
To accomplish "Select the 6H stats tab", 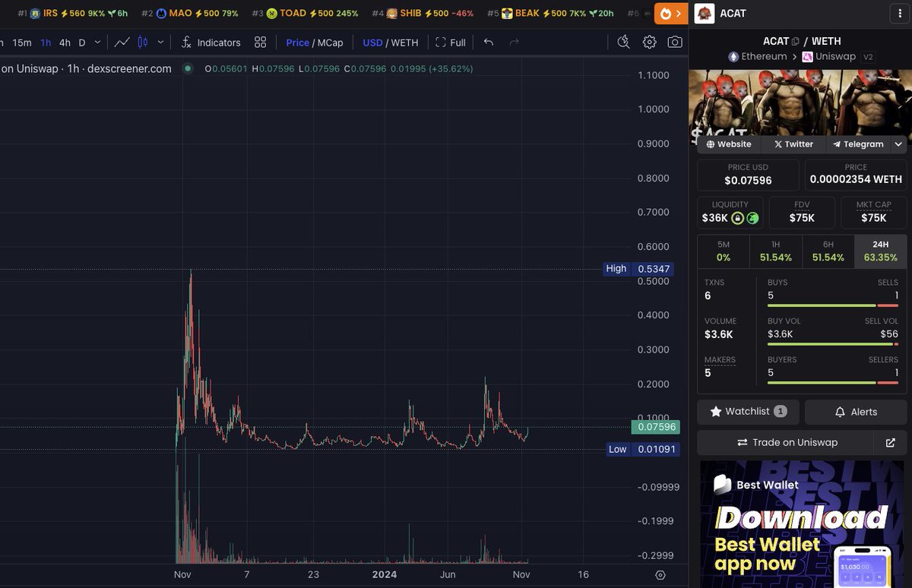I will pyautogui.click(x=828, y=251).
